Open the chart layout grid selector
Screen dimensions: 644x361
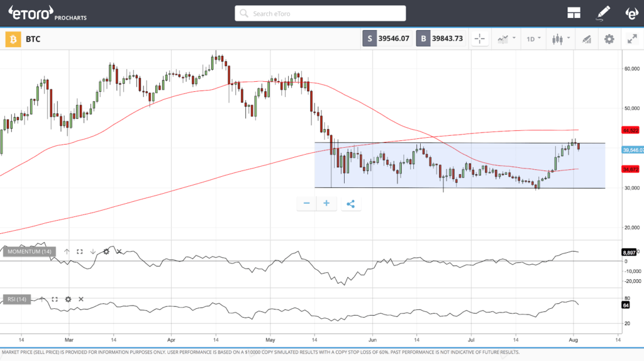[x=573, y=13]
